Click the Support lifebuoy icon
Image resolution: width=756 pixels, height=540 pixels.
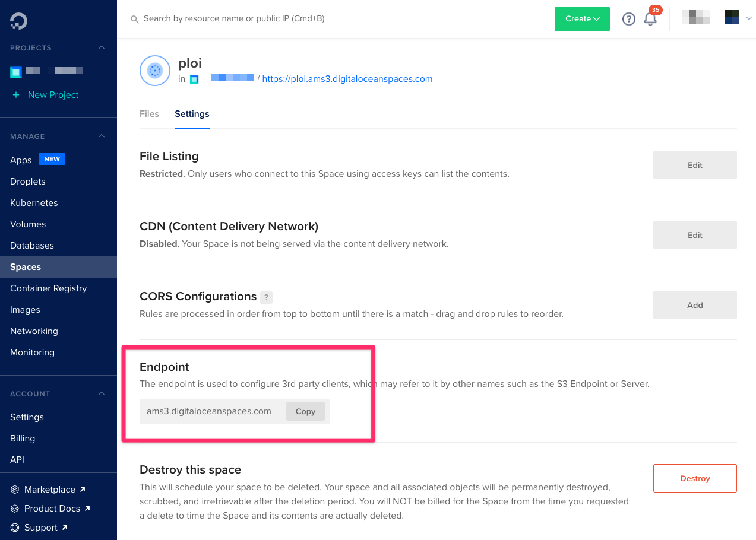click(15, 528)
